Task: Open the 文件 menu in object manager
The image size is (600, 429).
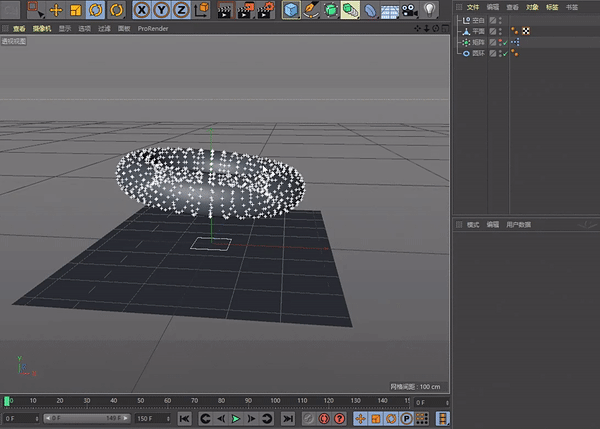Action: click(x=473, y=7)
